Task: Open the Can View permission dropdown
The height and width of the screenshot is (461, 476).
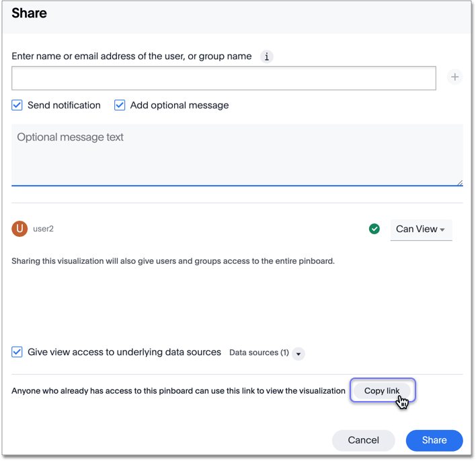Action: tap(421, 229)
